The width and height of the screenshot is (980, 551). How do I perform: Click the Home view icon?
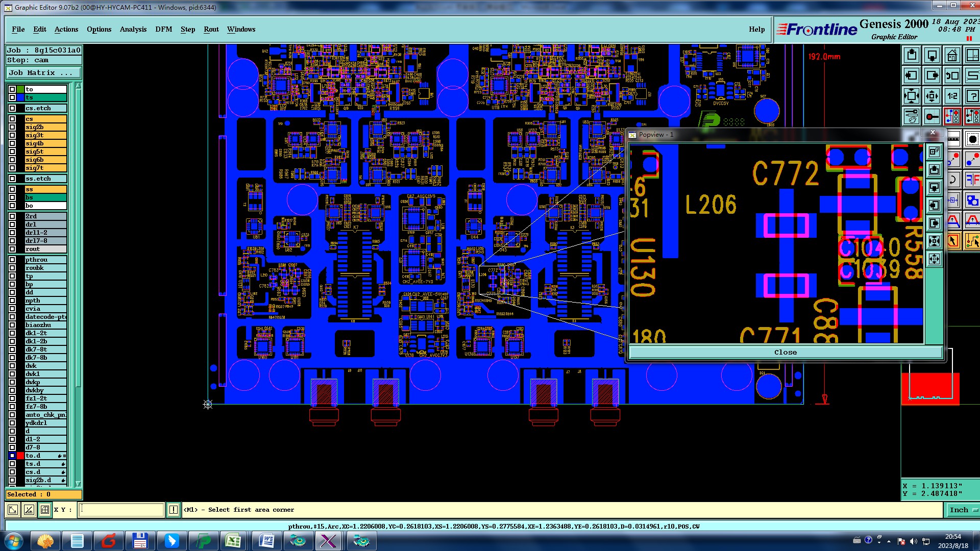point(952,55)
